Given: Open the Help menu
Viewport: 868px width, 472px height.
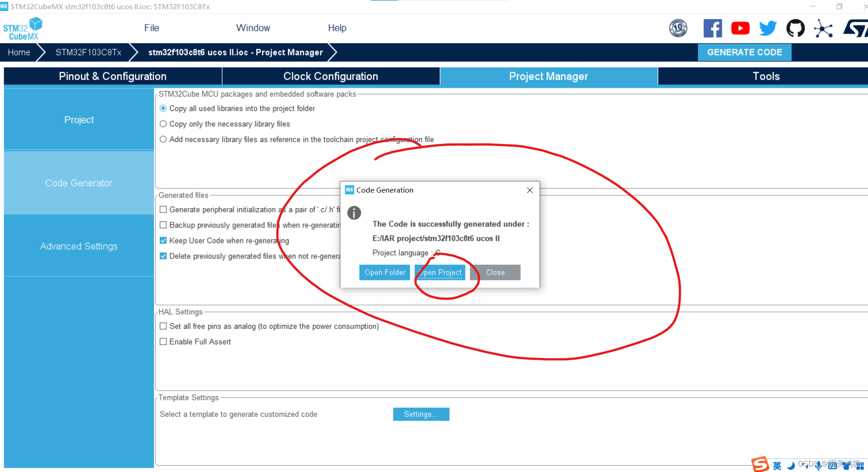Looking at the screenshot, I should (337, 28).
